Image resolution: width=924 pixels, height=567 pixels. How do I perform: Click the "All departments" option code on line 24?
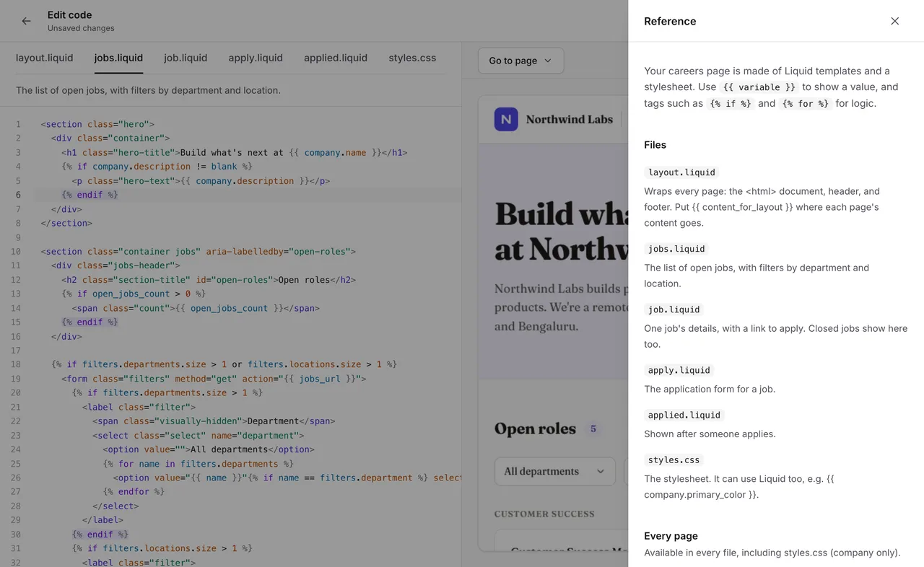point(209,449)
